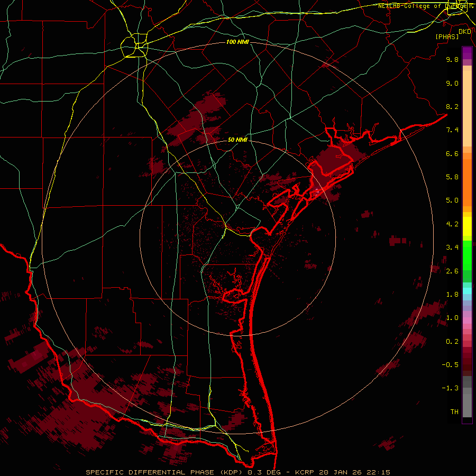476x476 pixels.
Task: Click the "DKD" label above the color bar
Action: [x=465, y=32]
